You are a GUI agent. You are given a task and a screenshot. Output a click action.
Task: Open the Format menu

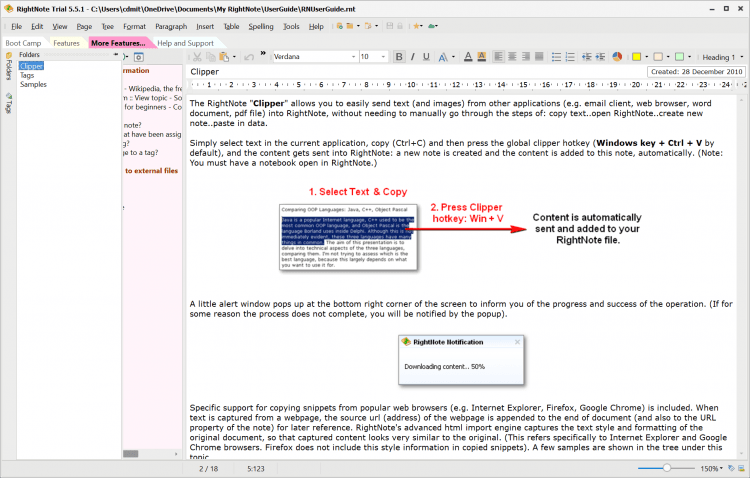(x=134, y=26)
